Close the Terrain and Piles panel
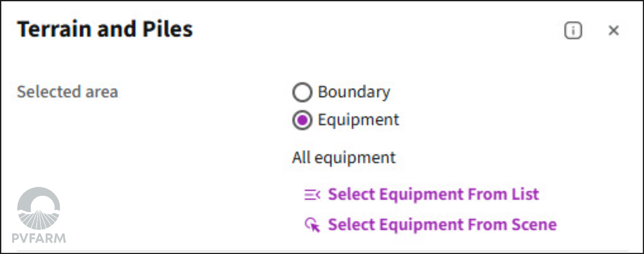Viewport: 644px width, 254px height. pyautogui.click(x=614, y=31)
